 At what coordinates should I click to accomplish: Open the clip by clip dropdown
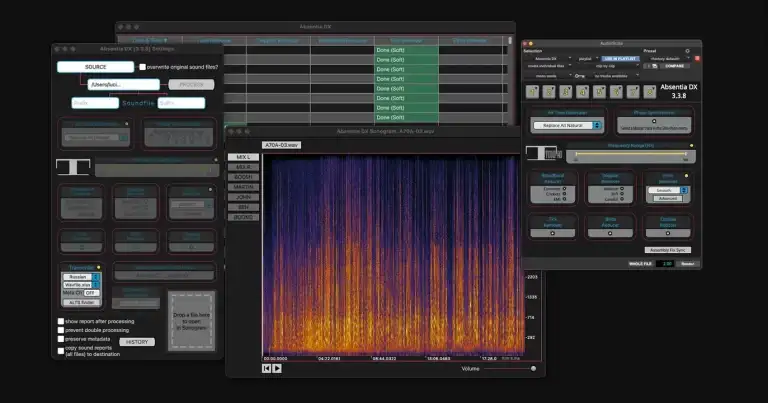(607, 66)
